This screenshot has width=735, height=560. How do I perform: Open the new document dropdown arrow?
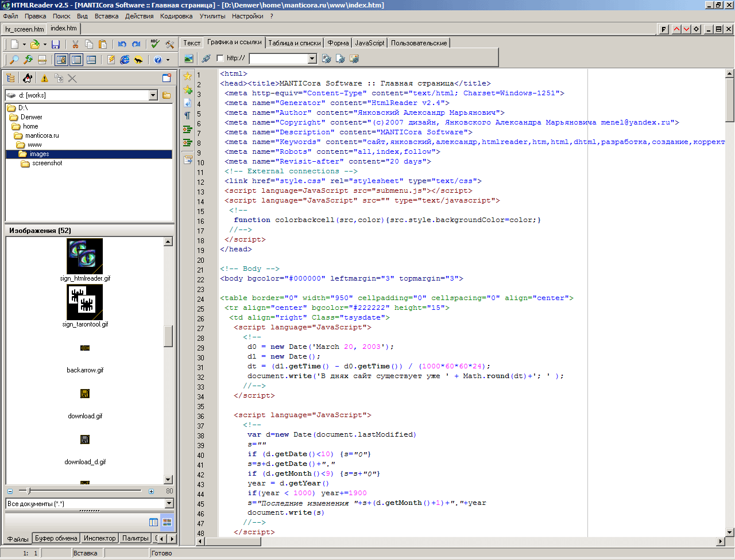click(24, 45)
